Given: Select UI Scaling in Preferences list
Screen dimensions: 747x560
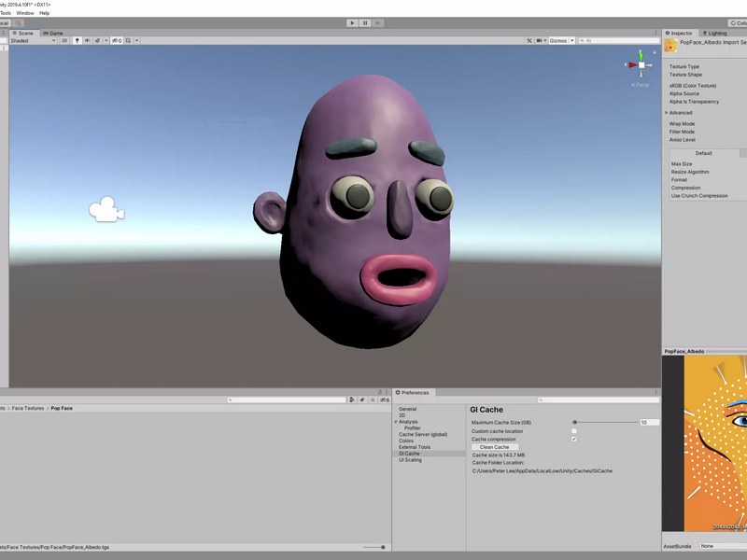Looking at the screenshot, I should 410,460.
